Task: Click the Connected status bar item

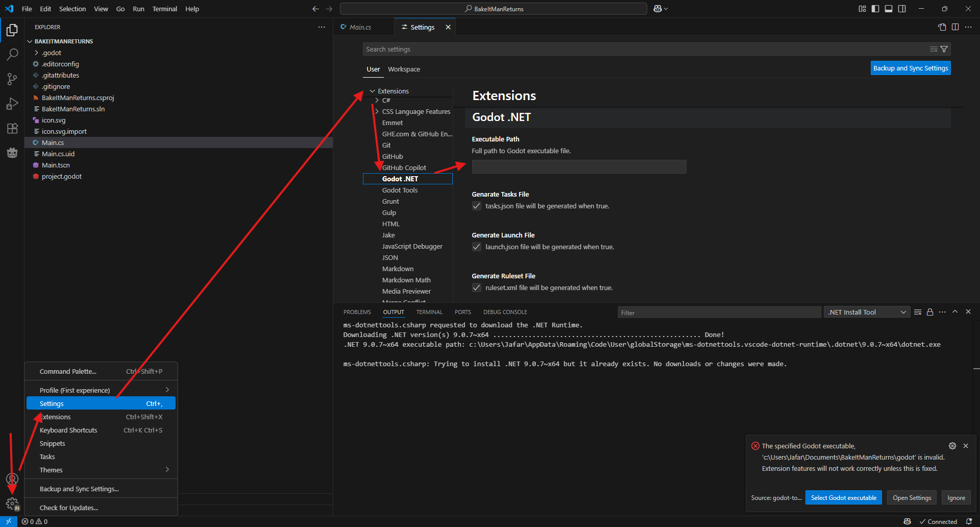Action: [938, 521]
